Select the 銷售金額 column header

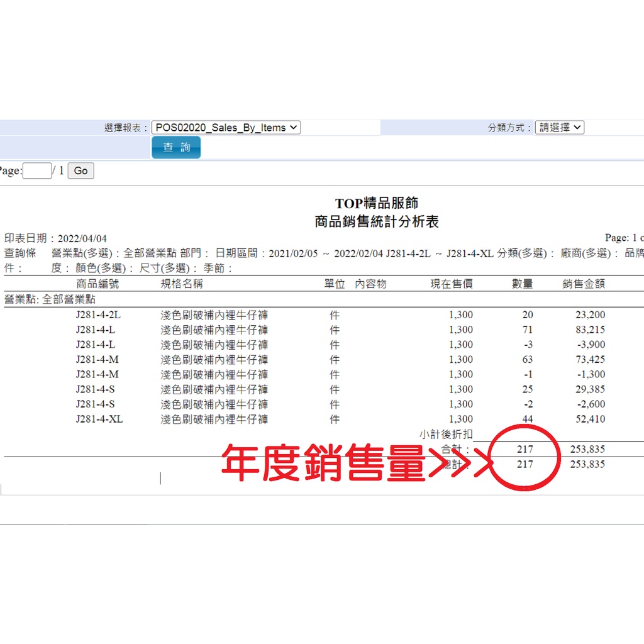click(x=583, y=284)
